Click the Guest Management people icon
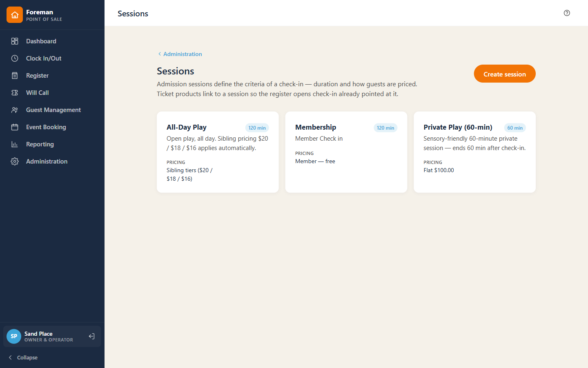Screen dimensions: 588x368 15,110
